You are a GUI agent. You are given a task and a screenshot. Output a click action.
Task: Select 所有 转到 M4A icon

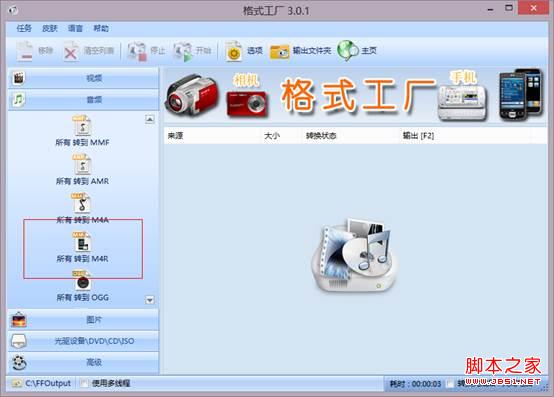point(82,202)
